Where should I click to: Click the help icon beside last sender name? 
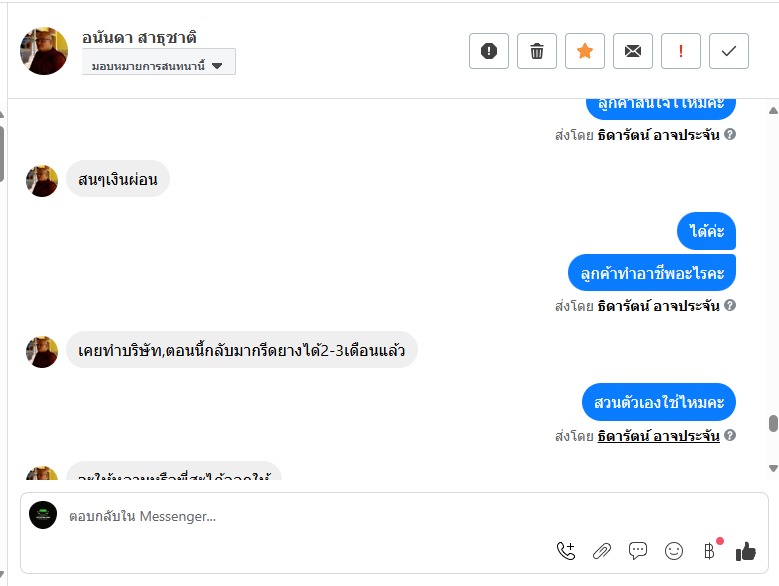click(730, 436)
